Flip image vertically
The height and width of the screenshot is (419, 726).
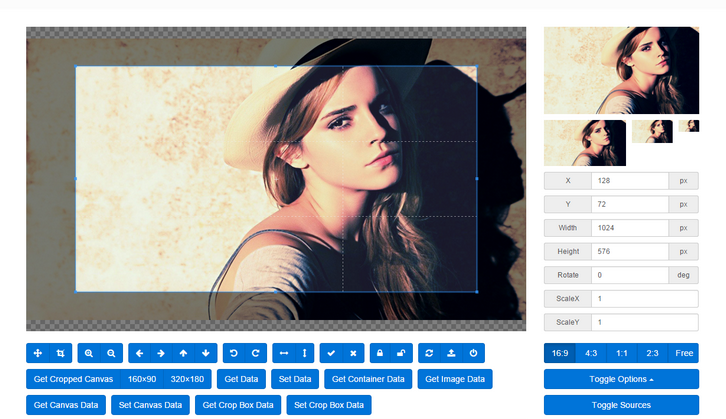[x=305, y=353]
